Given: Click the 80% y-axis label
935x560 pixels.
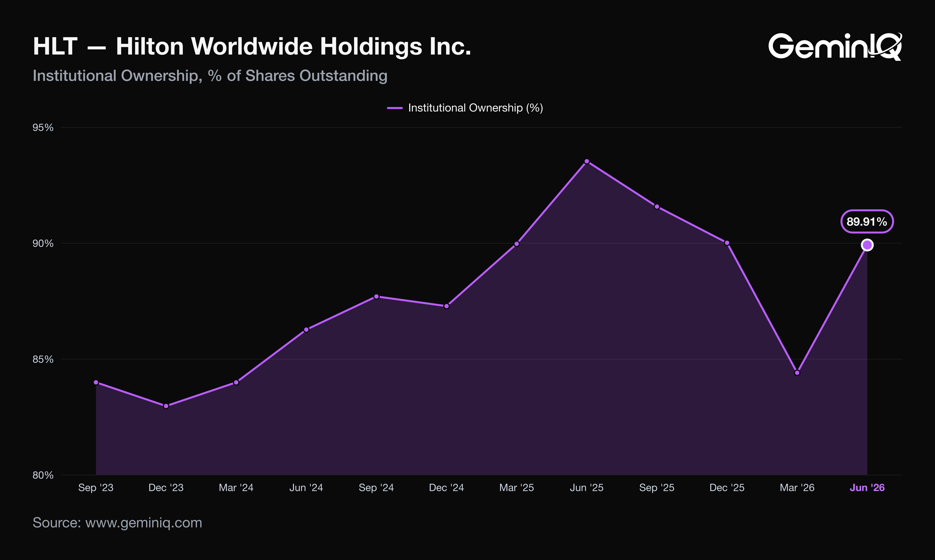Looking at the screenshot, I should click(x=43, y=475).
